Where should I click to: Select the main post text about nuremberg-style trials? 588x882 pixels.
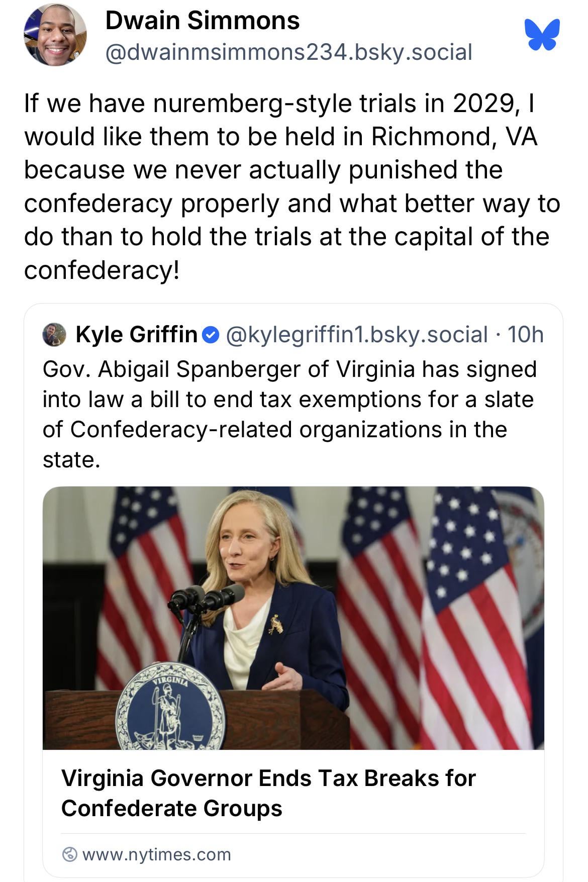pyautogui.click(x=291, y=186)
